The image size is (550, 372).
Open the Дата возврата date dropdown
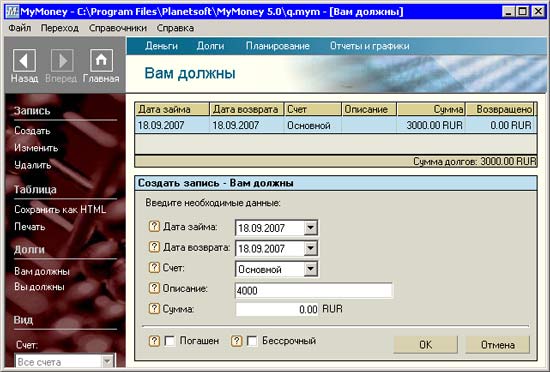pos(310,249)
